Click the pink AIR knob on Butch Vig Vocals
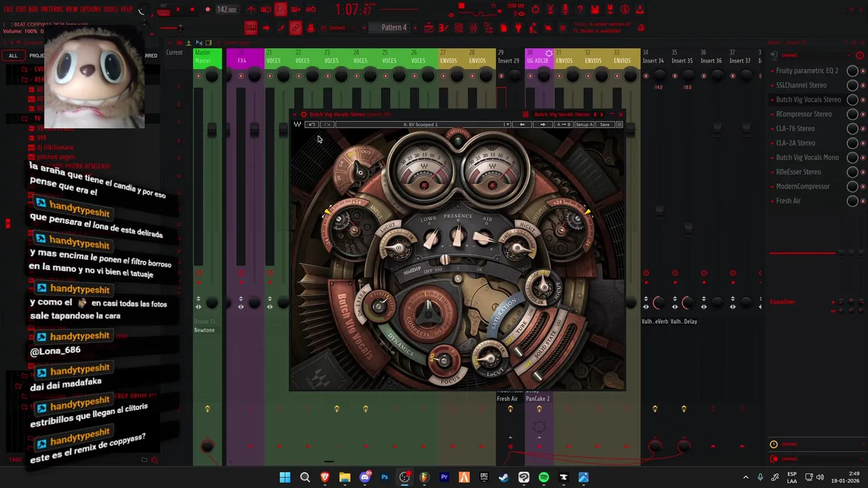Image resolution: width=868 pixels, height=488 pixels. click(484, 238)
